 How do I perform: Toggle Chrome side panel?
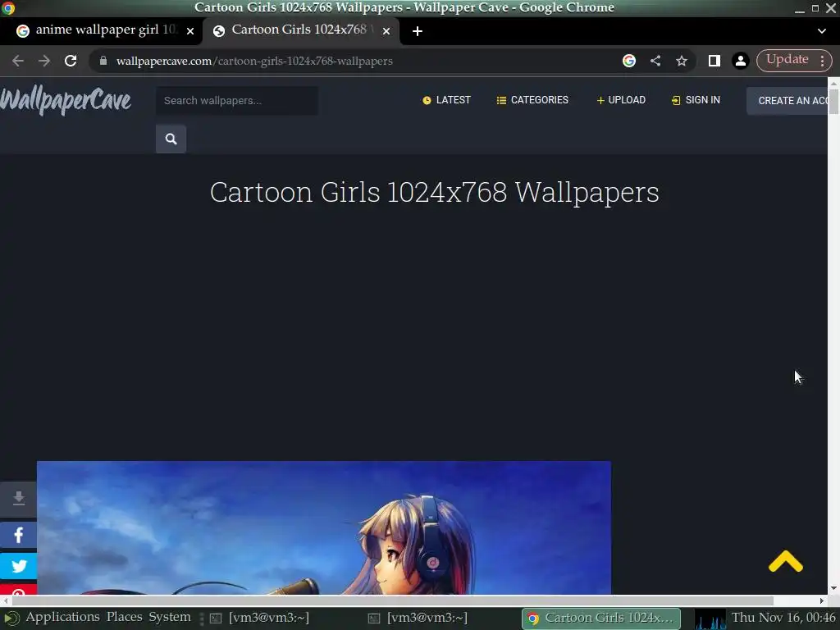tap(714, 61)
